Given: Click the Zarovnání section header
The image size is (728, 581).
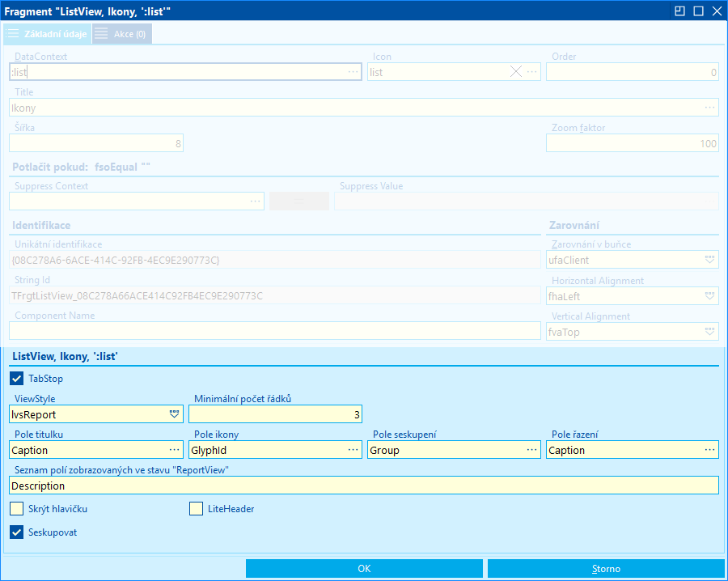Looking at the screenshot, I should (574, 225).
